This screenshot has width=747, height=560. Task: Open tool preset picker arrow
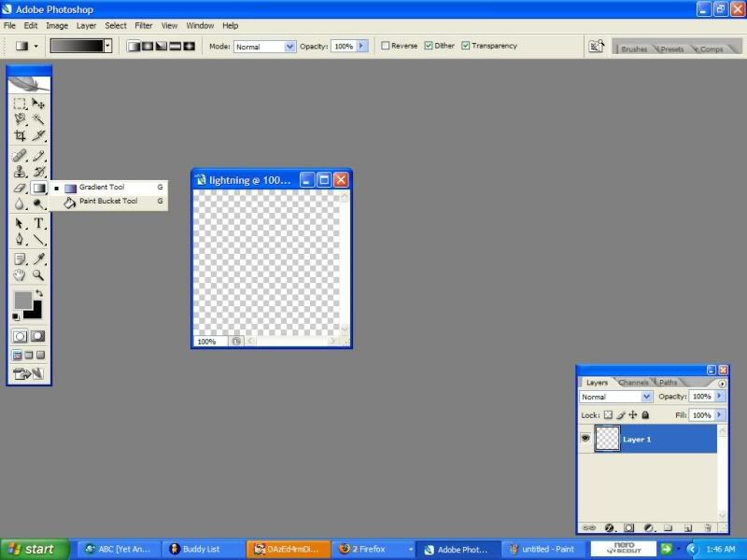[x=35, y=46]
